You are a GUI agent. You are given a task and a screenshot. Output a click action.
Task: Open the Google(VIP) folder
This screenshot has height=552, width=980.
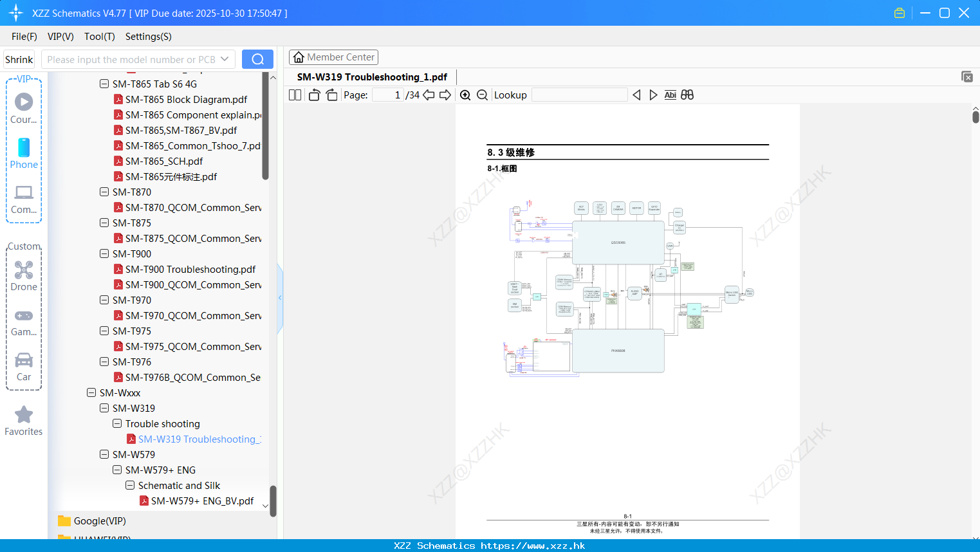pos(100,521)
